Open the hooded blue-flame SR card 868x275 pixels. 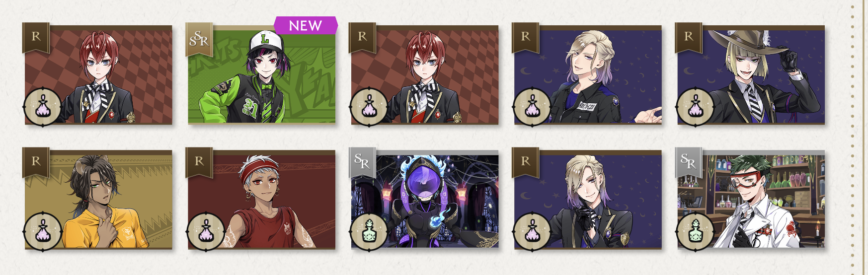pyautogui.click(x=425, y=199)
